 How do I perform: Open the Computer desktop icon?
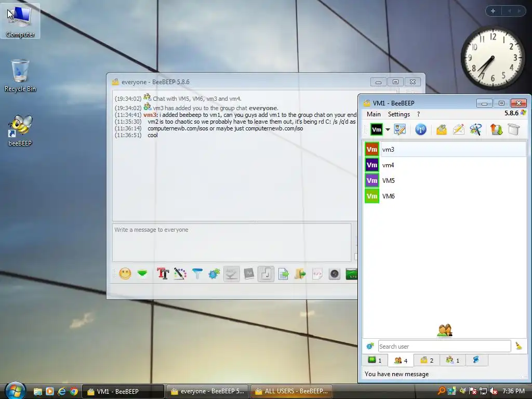pos(20,21)
